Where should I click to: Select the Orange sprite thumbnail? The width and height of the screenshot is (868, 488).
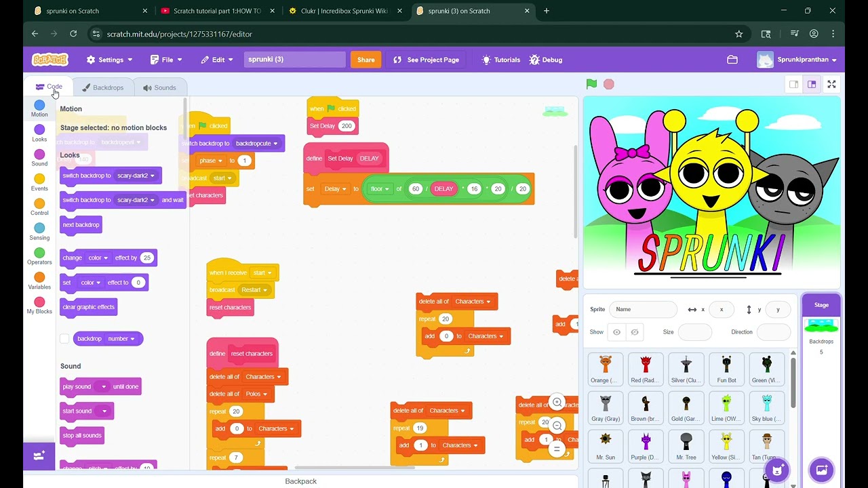click(x=606, y=369)
